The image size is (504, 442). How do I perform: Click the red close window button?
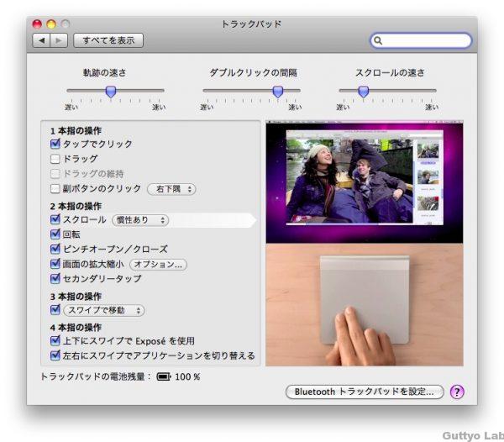tap(37, 24)
